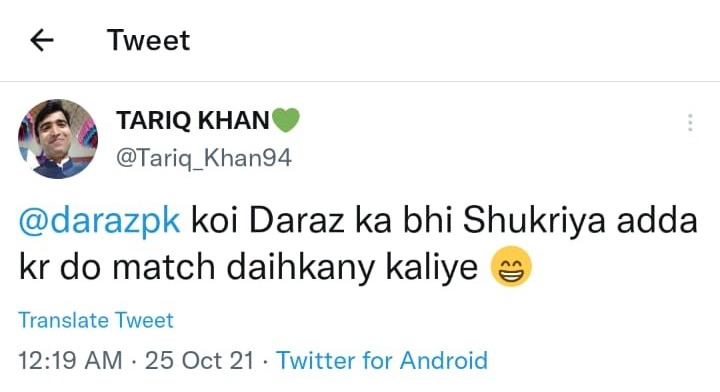720x392 pixels.
Task: Click the word daihkany in the tweet
Action: (301, 268)
